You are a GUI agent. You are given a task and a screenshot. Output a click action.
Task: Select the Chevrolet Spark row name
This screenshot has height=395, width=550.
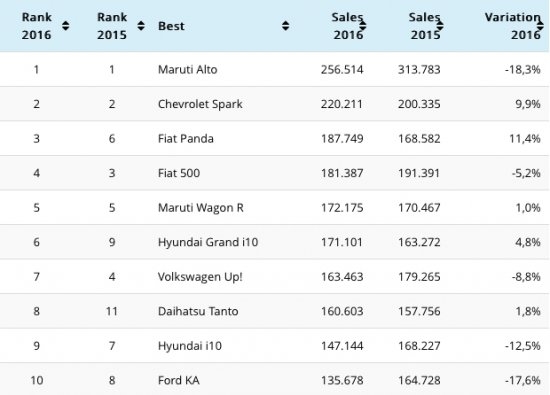click(200, 104)
